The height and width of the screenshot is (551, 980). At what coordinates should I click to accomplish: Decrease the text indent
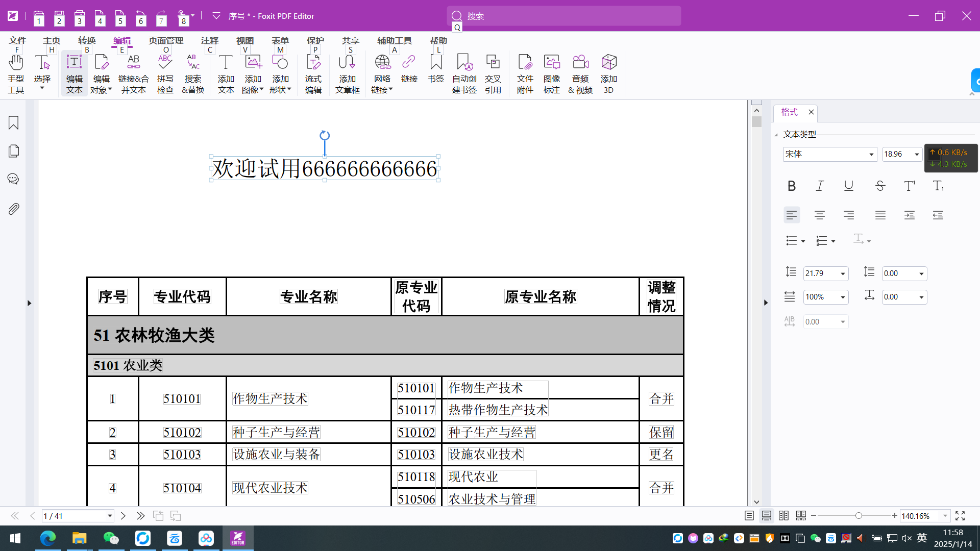pyautogui.click(x=938, y=215)
